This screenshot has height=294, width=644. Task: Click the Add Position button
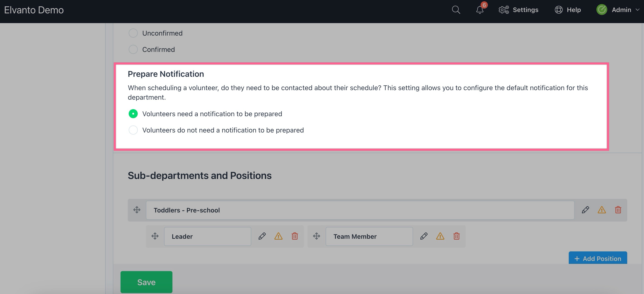598,258
